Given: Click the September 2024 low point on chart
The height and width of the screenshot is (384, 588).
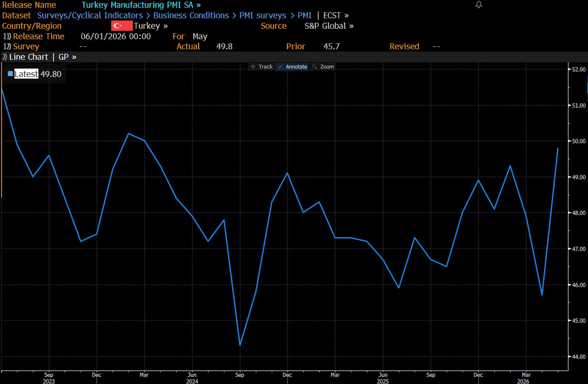Looking at the screenshot, I should coord(240,346).
